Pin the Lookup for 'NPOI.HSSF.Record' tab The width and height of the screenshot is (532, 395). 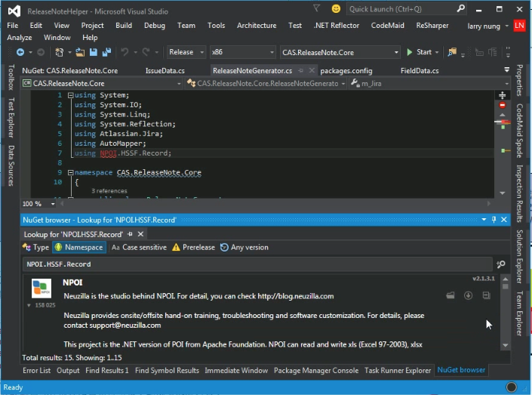[130, 234]
